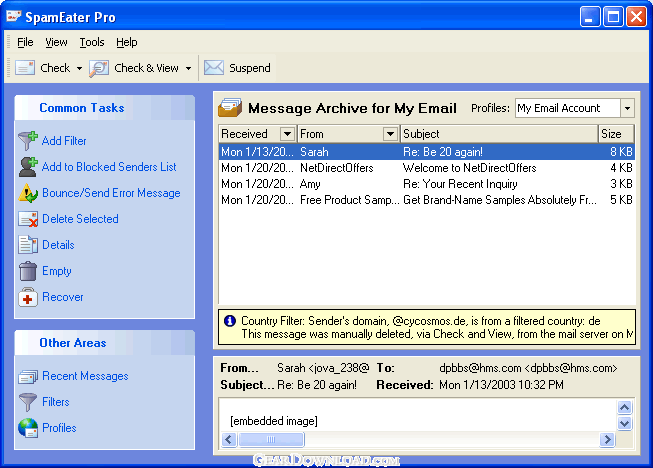Open the From column filter dropdown
The height and width of the screenshot is (468, 653).
[390, 134]
